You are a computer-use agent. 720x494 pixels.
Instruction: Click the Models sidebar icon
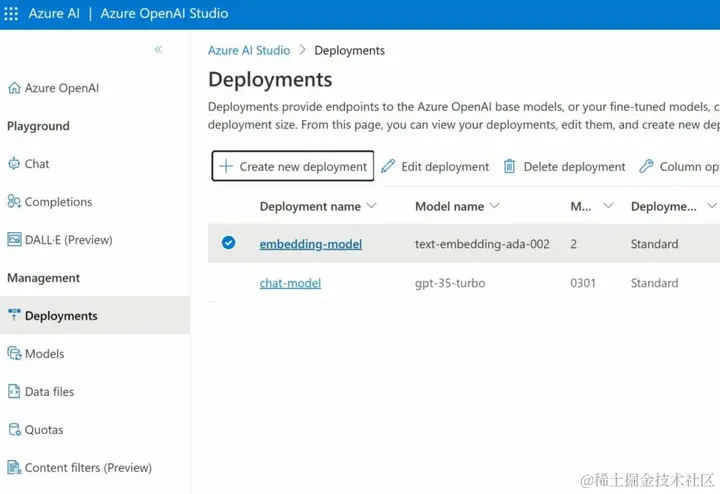(14, 353)
